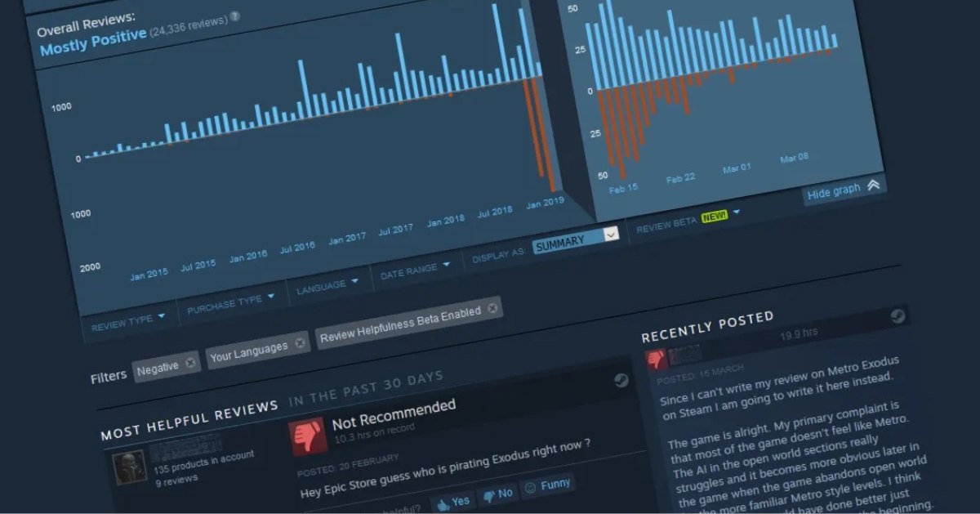The image size is (980, 514).
Task: Click the help question mark beside review count
Action: coord(235,16)
